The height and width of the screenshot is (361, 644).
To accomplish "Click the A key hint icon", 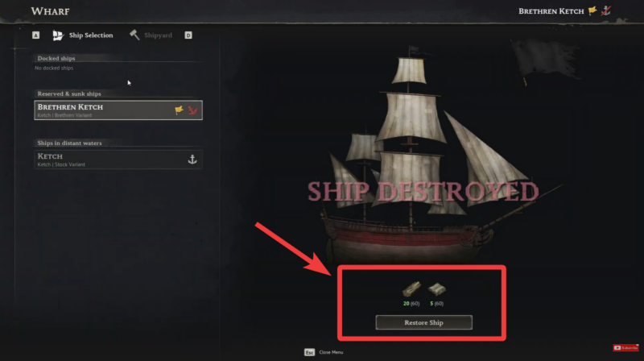I will (35, 35).
